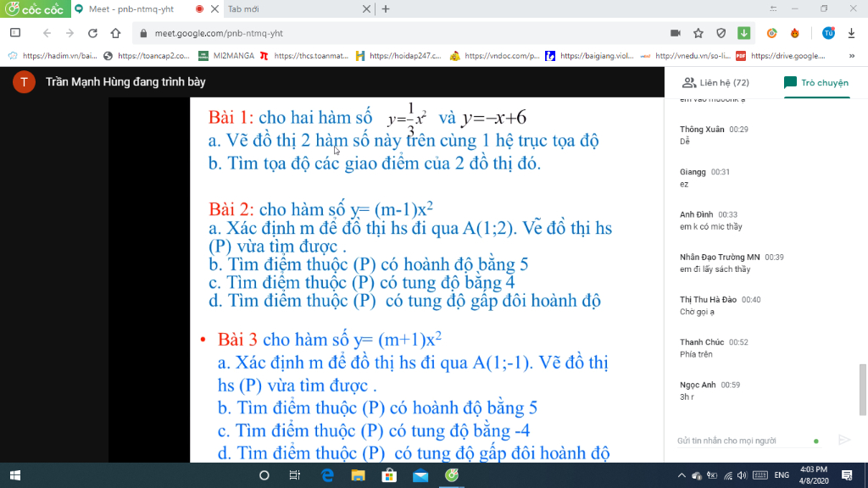
Task: Click Cốc Cốc icon on taskbar
Action: (x=452, y=475)
